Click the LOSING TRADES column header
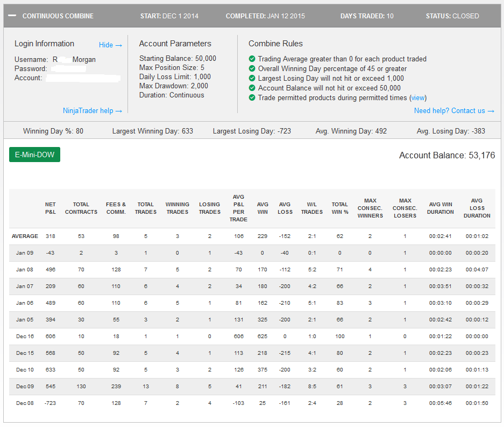The width and height of the screenshot is (504, 427). click(210, 208)
